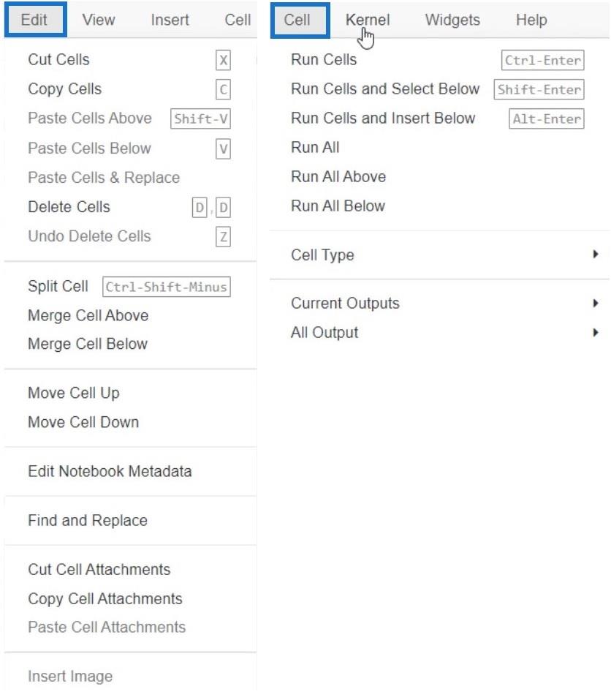Click Move Cell Down
The width and height of the screenshot is (611, 700).
coord(130,422)
